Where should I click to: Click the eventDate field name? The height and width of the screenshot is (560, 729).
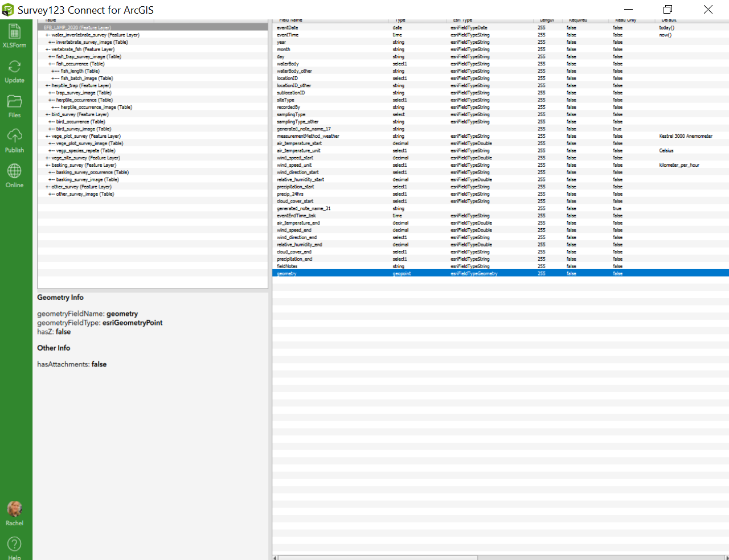point(287,27)
